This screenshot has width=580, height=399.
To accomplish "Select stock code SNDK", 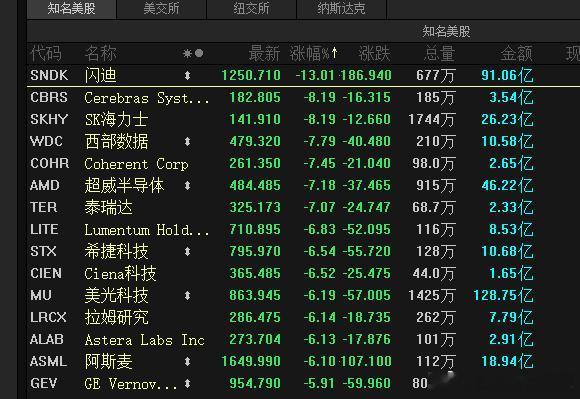I will pos(49,75).
